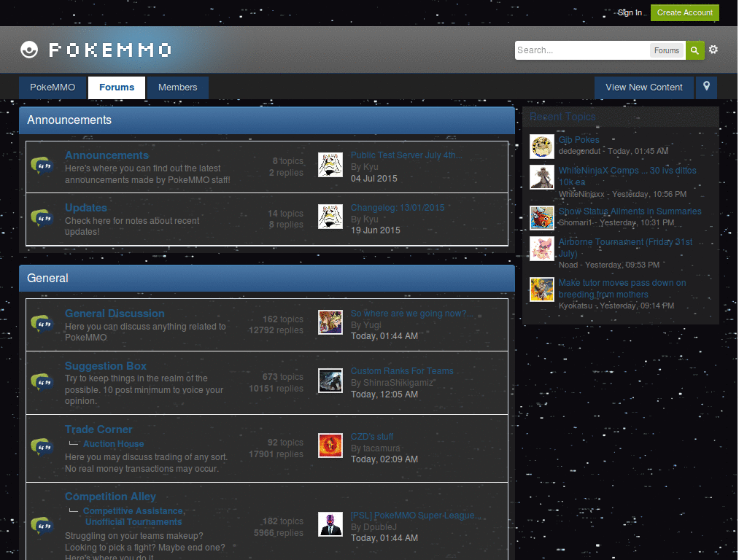Open the Forums search scope selector
This screenshot has height=560, width=747.
(x=666, y=50)
